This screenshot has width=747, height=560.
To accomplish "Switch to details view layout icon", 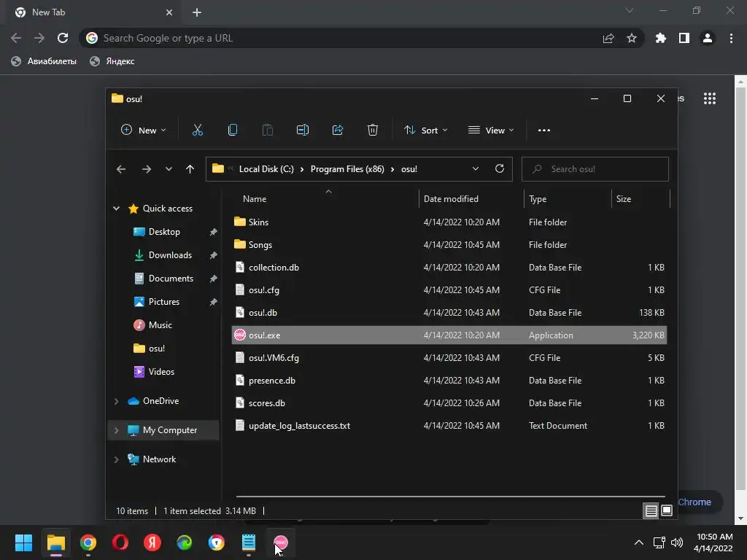I will [651, 511].
